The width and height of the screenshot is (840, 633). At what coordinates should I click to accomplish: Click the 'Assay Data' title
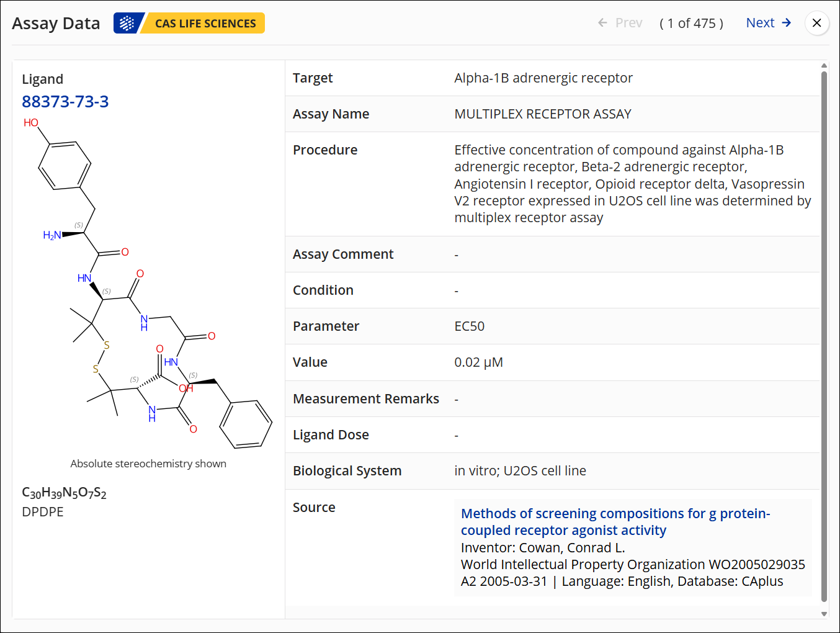click(x=56, y=23)
